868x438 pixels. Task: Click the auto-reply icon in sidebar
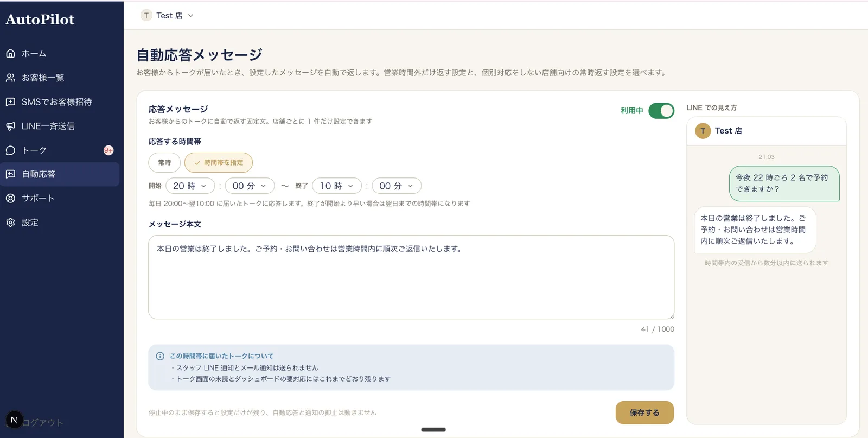point(10,174)
